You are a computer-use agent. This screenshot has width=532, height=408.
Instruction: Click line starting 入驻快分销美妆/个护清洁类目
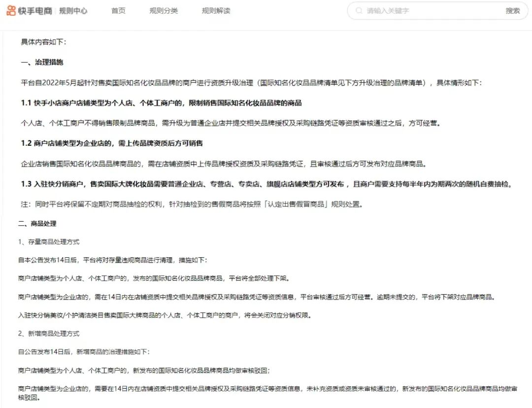tap(165, 315)
